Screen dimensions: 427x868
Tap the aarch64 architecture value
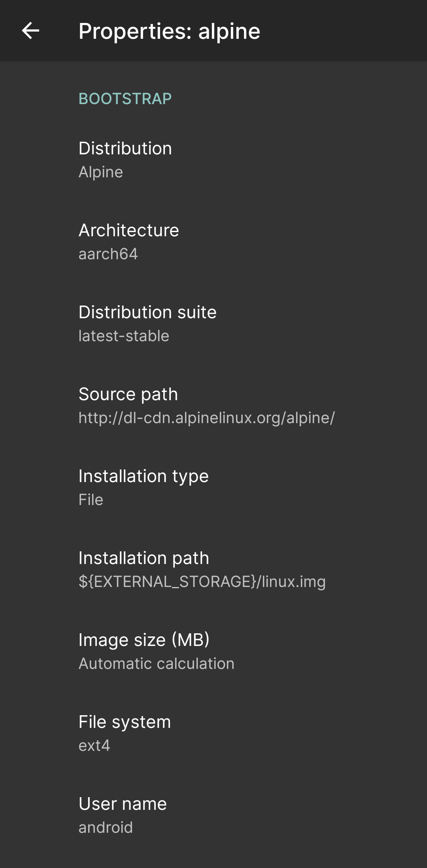point(108,255)
